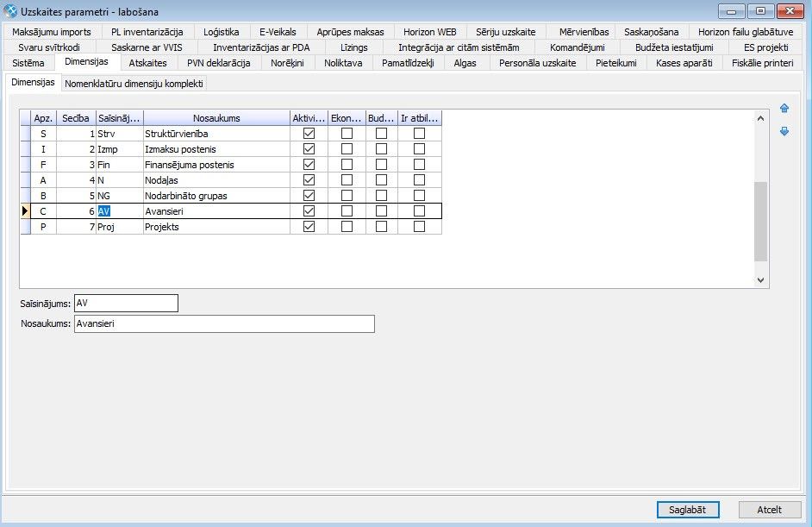The width and height of the screenshot is (812, 527).
Task: Toggle Aktīvs checkbox for Projekts row
Action: click(x=309, y=227)
